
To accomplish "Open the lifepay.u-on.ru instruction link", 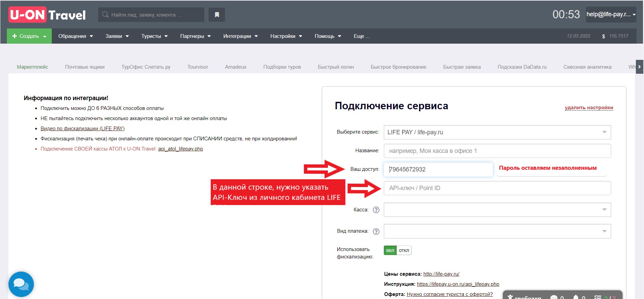I will 458,284.
